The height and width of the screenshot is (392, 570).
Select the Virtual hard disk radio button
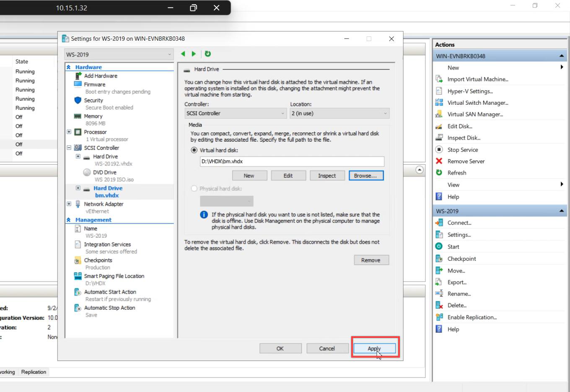click(x=194, y=150)
